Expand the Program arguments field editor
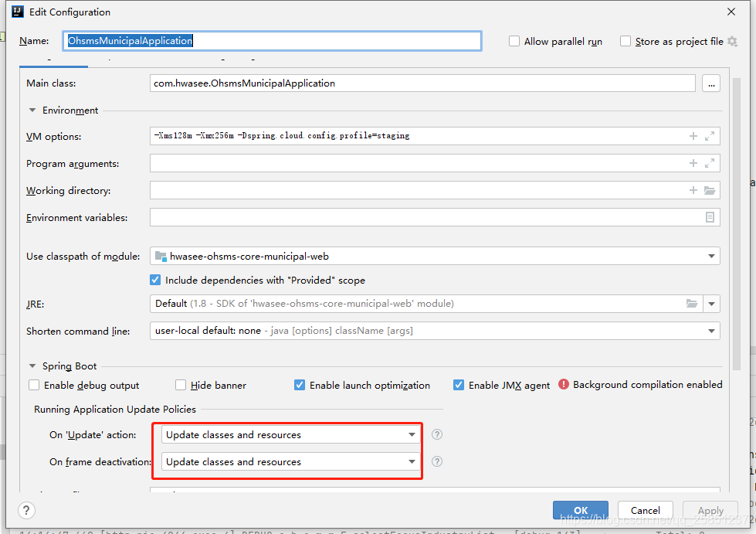The height and width of the screenshot is (534, 756). pyautogui.click(x=710, y=163)
